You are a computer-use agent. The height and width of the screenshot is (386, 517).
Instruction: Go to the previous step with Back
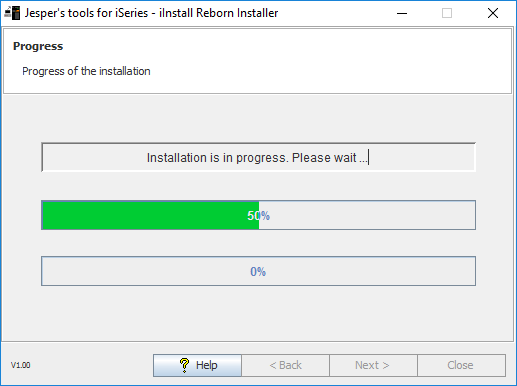[285, 365]
